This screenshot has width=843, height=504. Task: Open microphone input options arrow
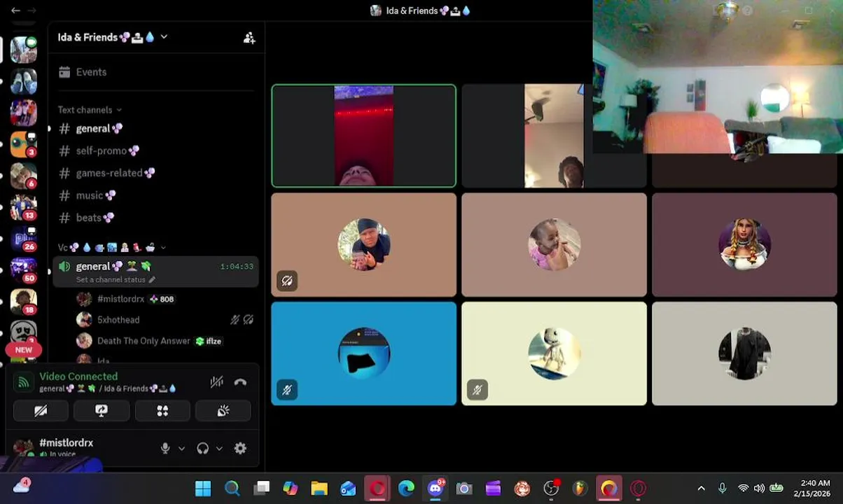click(x=181, y=449)
